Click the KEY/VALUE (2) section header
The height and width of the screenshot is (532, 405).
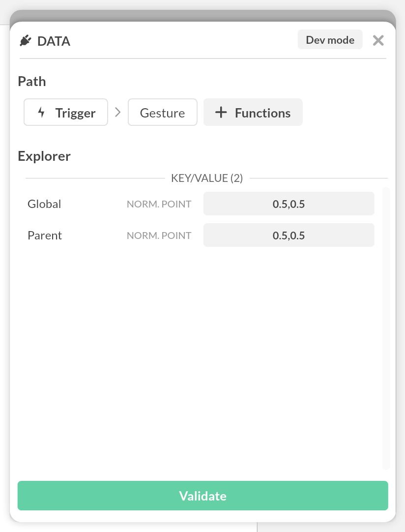click(206, 178)
